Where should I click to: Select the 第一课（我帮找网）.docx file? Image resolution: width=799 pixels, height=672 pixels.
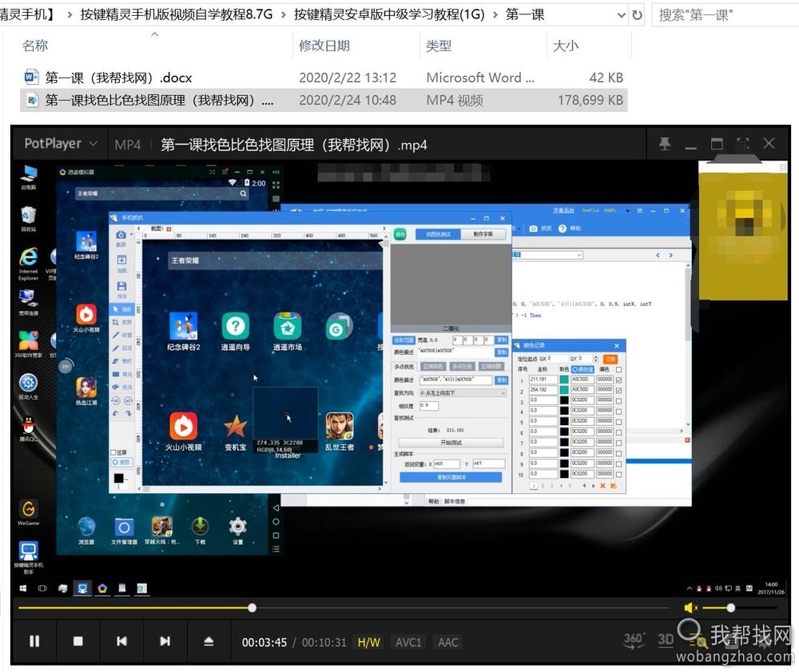[x=324, y=78]
